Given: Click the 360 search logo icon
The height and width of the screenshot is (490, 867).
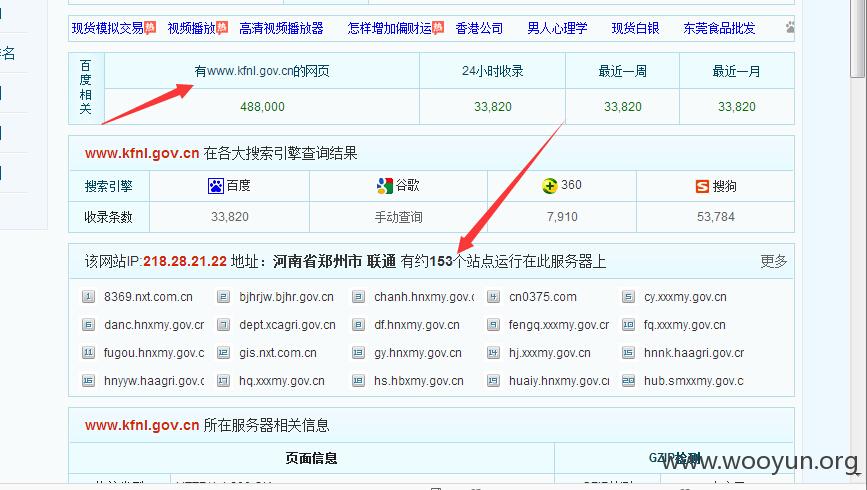Looking at the screenshot, I should click(x=550, y=186).
